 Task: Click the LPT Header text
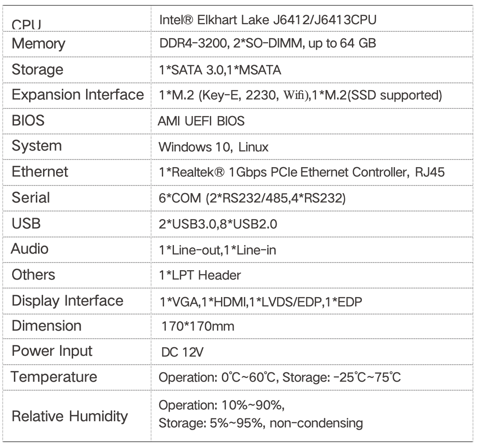click(x=200, y=275)
